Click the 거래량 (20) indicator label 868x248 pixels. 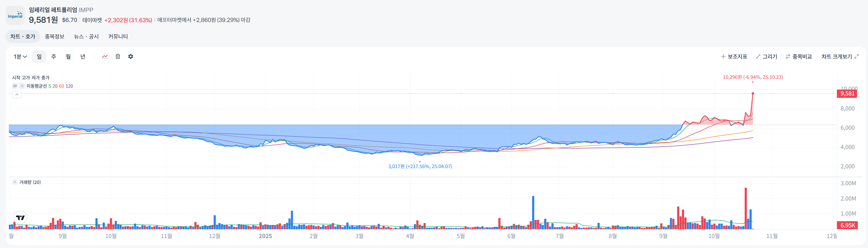point(30,182)
